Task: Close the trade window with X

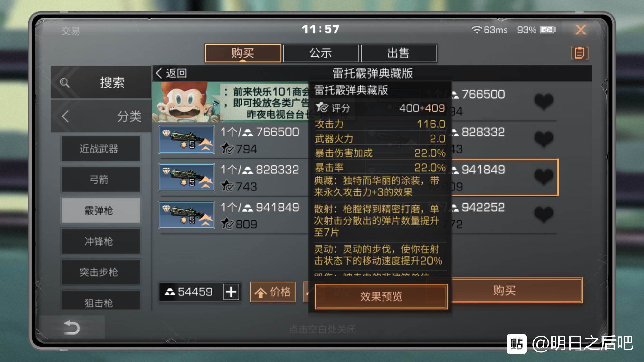Action: (581, 30)
